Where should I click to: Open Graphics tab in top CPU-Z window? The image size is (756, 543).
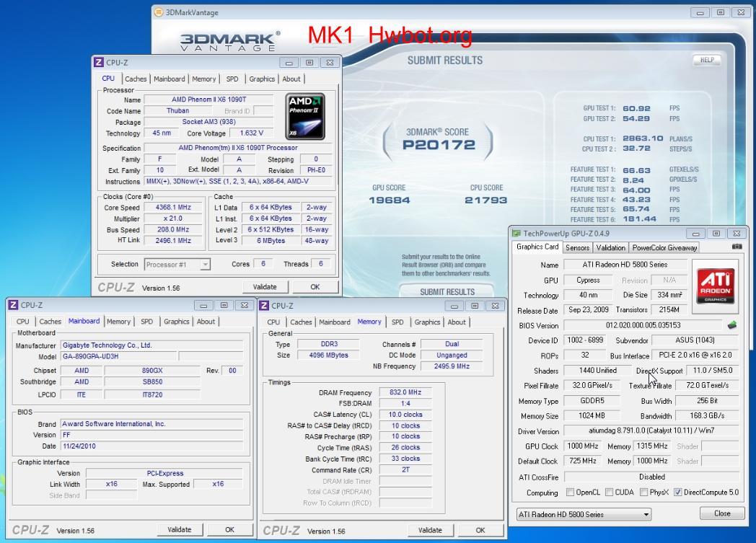262,79
